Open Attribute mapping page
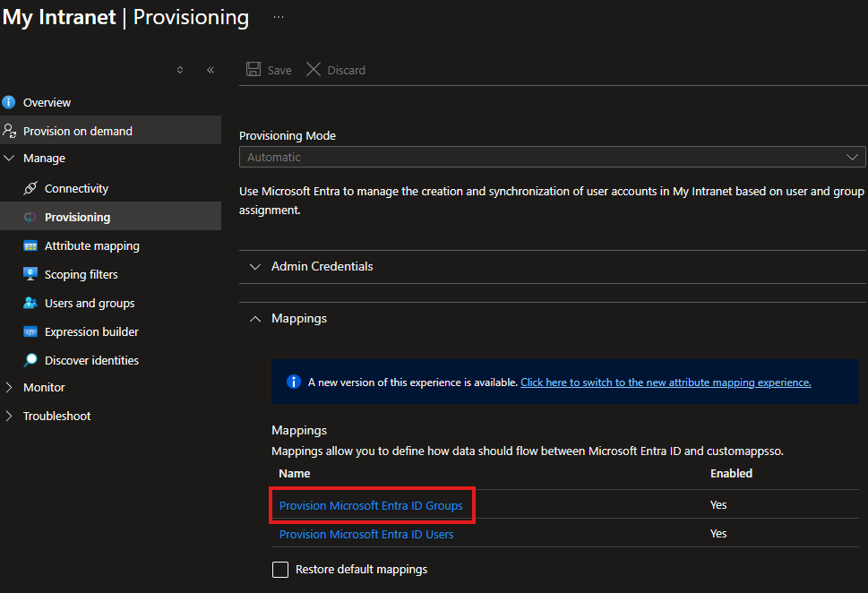Screen dimensions: 868x593 (x=92, y=245)
